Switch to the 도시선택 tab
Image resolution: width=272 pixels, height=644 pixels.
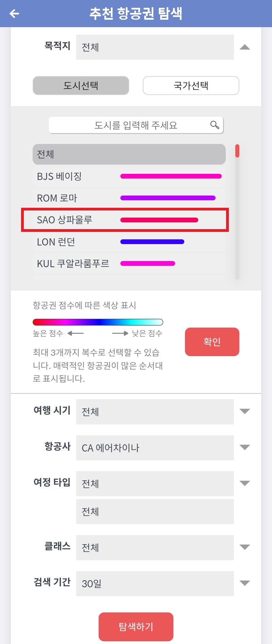point(81,86)
